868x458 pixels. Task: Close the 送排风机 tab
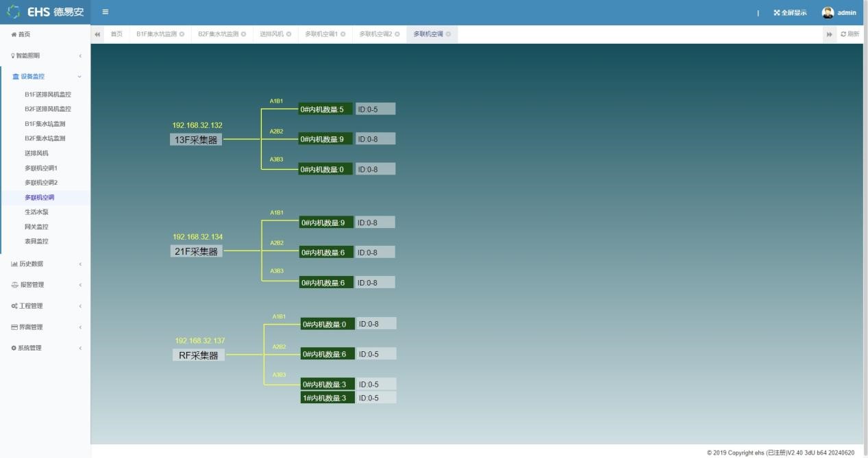point(288,34)
